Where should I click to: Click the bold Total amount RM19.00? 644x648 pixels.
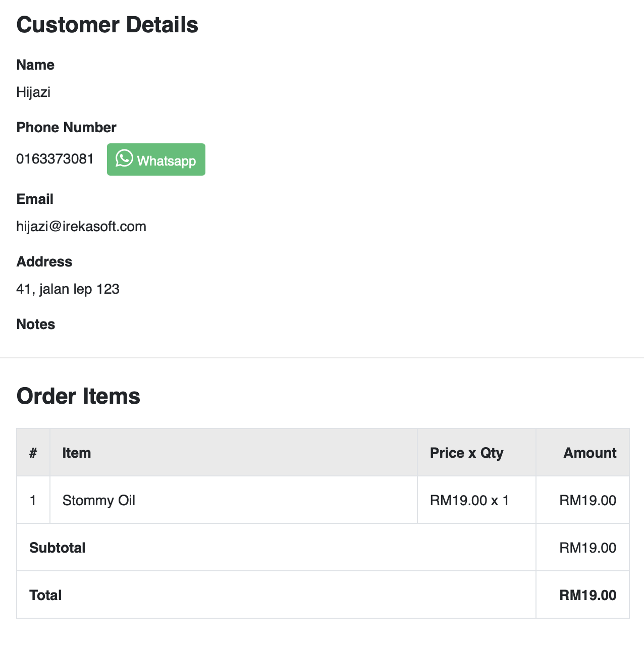tap(587, 595)
